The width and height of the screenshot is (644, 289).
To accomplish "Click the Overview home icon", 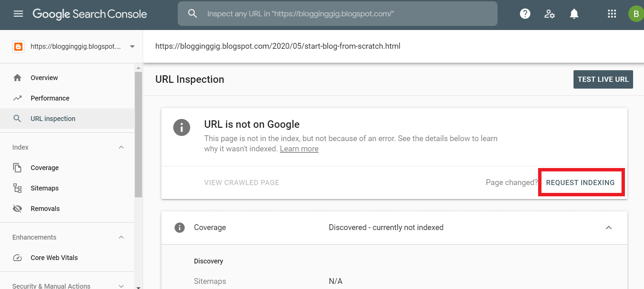I will [x=17, y=78].
